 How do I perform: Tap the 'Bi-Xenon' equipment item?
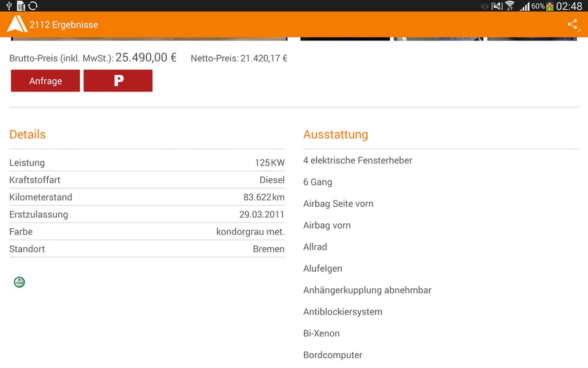click(x=322, y=334)
